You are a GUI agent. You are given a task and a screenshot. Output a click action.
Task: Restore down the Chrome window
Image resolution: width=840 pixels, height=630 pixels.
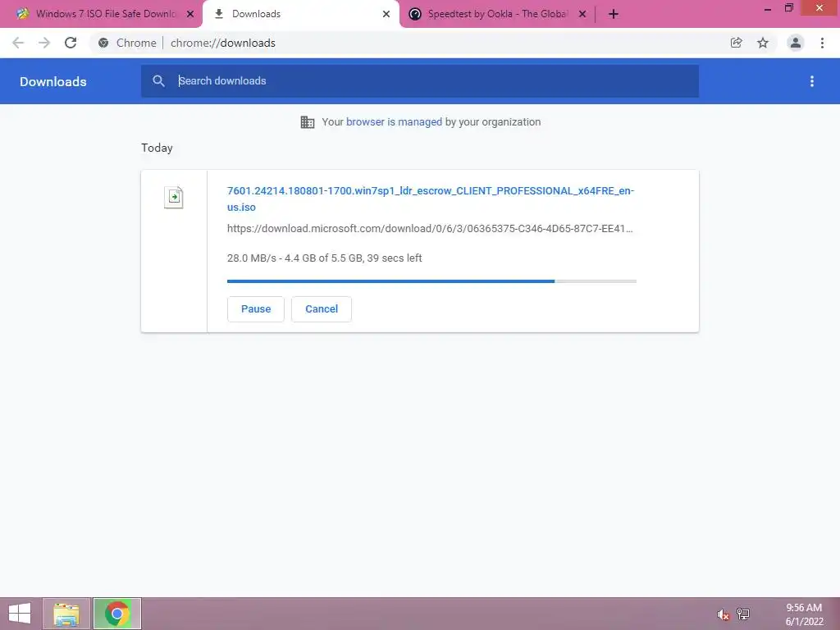point(789,8)
